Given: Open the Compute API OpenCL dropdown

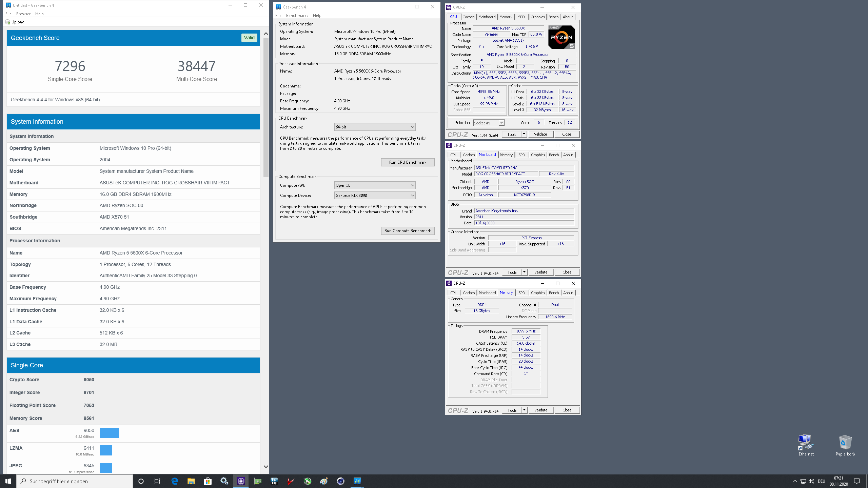Looking at the screenshot, I should 375,185.
